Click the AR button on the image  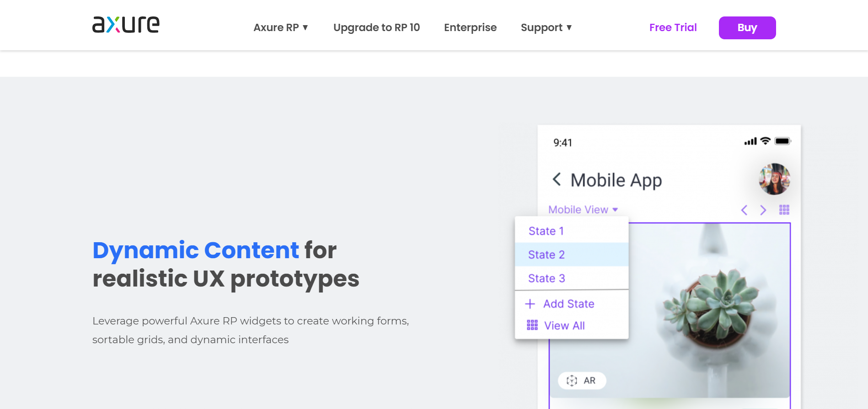click(582, 380)
